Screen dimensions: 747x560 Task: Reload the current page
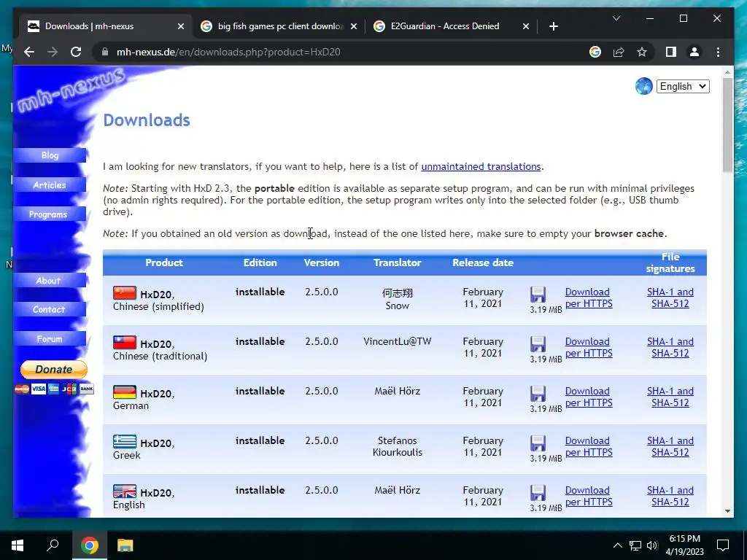tap(76, 52)
